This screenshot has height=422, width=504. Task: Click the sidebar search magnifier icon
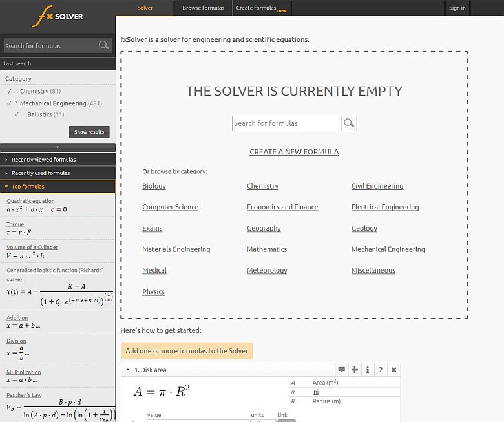click(x=103, y=45)
